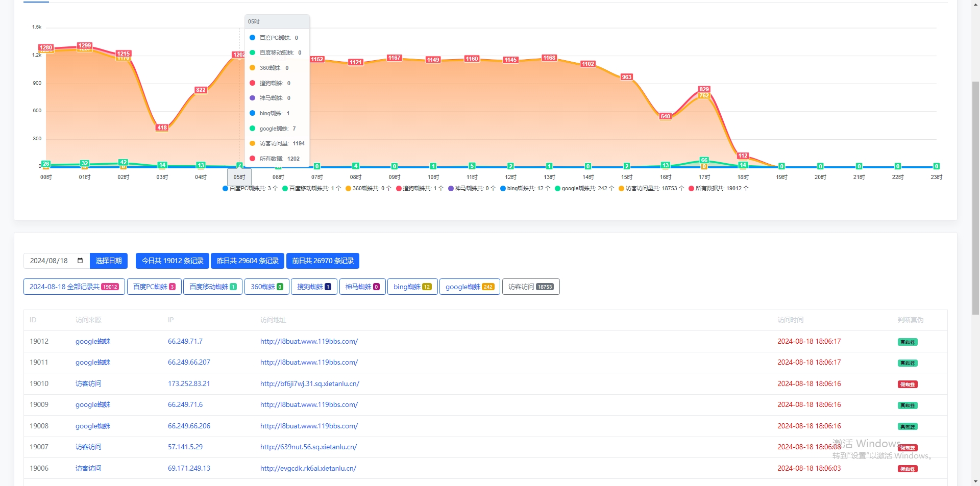
Task: Open IP 66.249.66.207 link
Action: click(189, 362)
